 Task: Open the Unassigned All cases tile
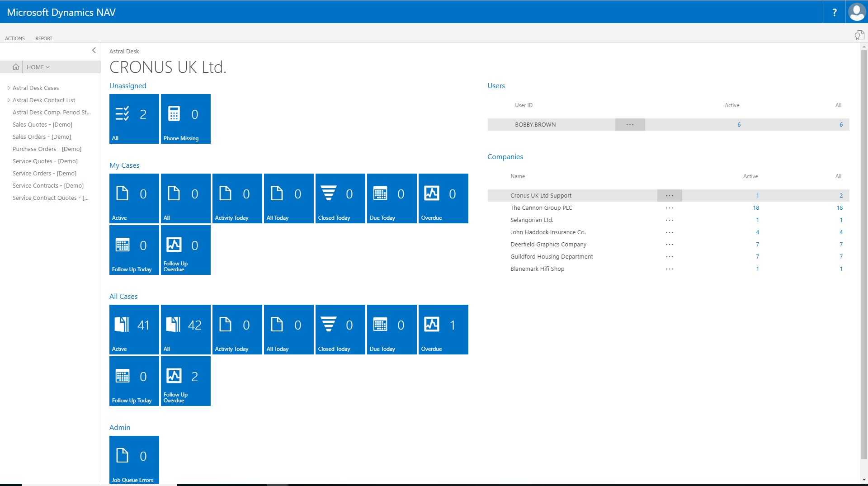click(x=134, y=119)
